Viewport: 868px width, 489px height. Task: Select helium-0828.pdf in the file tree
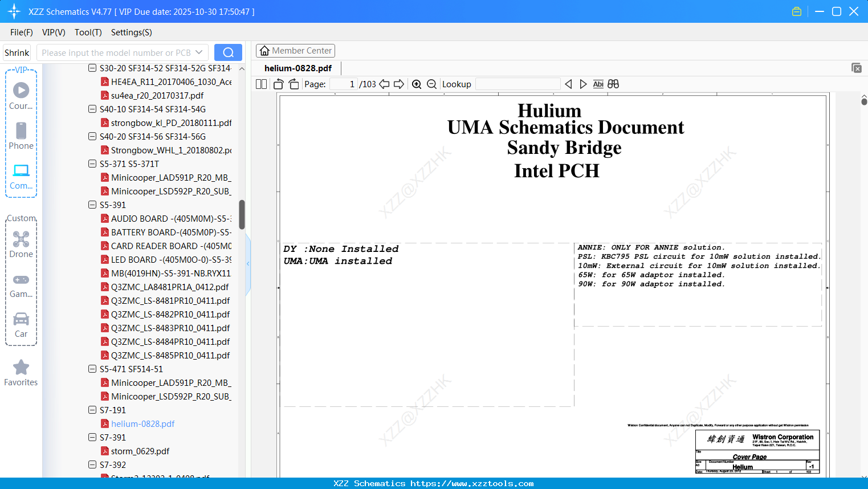click(138, 423)
